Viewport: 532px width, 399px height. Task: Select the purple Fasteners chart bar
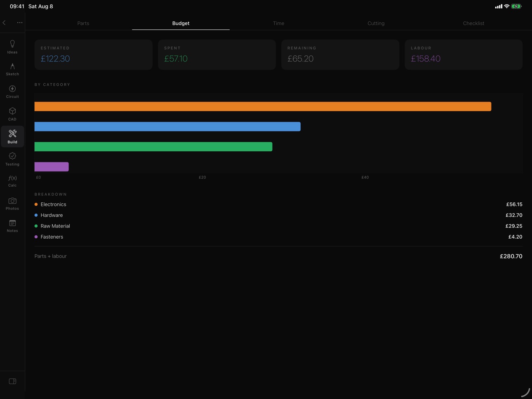[x=52, y=167]
